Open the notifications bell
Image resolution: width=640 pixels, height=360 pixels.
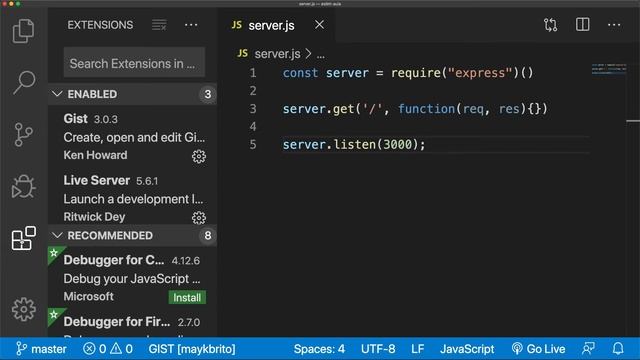point(618,349)
